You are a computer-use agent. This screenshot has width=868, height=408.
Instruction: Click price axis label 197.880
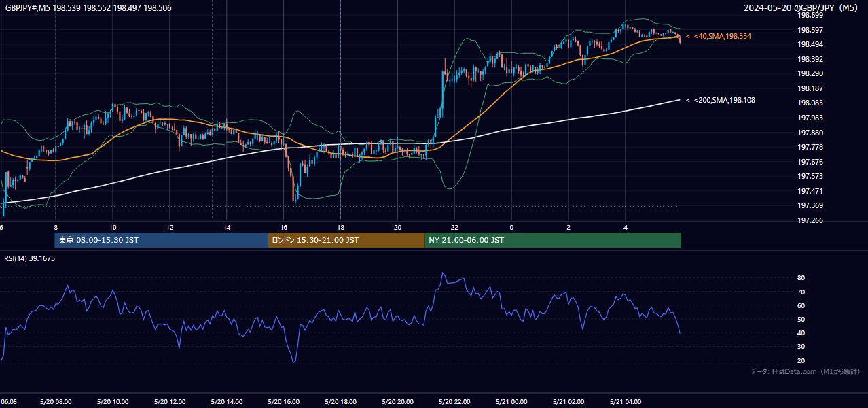(x=810, y=133)
